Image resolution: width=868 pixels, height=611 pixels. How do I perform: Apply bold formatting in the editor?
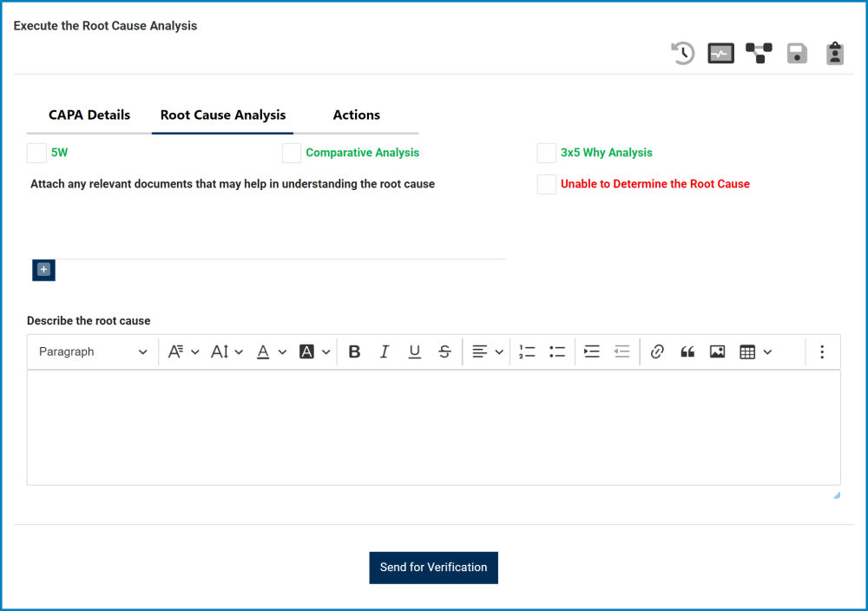(x=354, y=351)
